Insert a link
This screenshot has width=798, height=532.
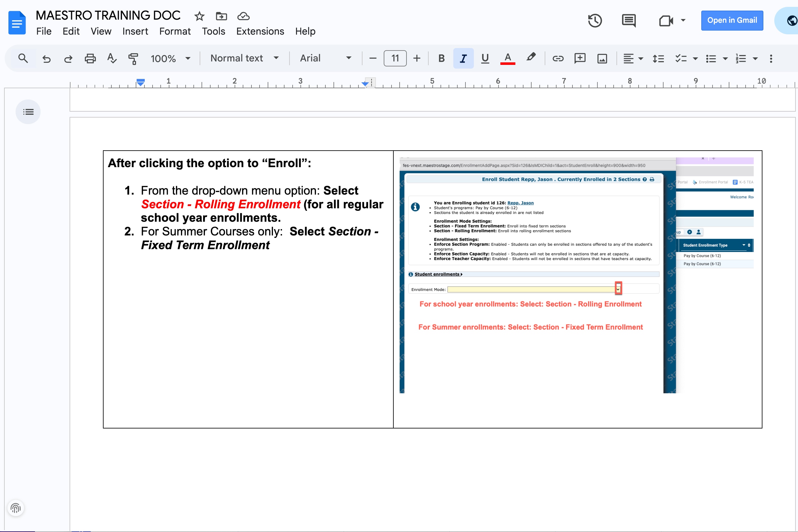point(558,58)
